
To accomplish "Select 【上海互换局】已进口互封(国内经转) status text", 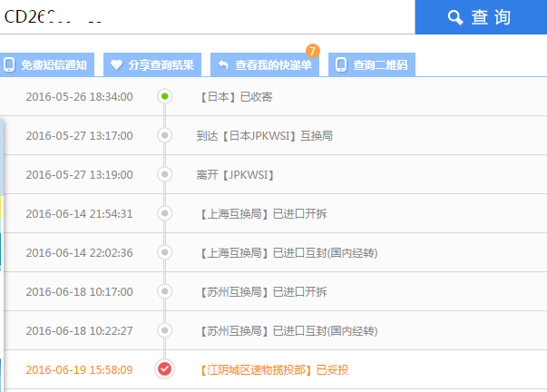I will (x=288, y=253).
